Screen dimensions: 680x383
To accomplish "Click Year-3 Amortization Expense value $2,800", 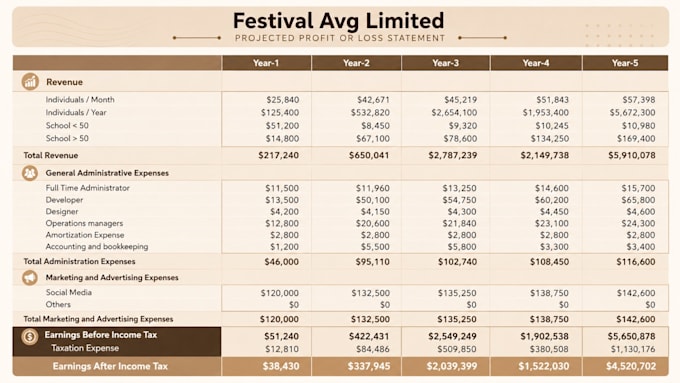I will (x=462, y=235).
